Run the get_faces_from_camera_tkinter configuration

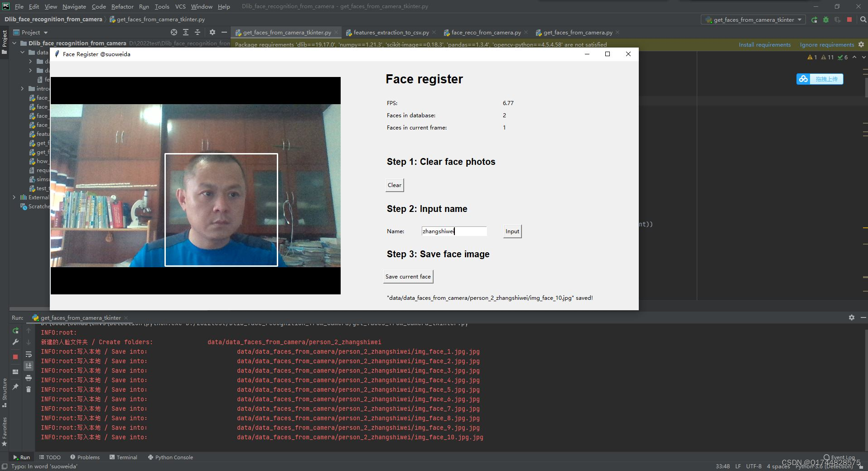tap(815, 19)
